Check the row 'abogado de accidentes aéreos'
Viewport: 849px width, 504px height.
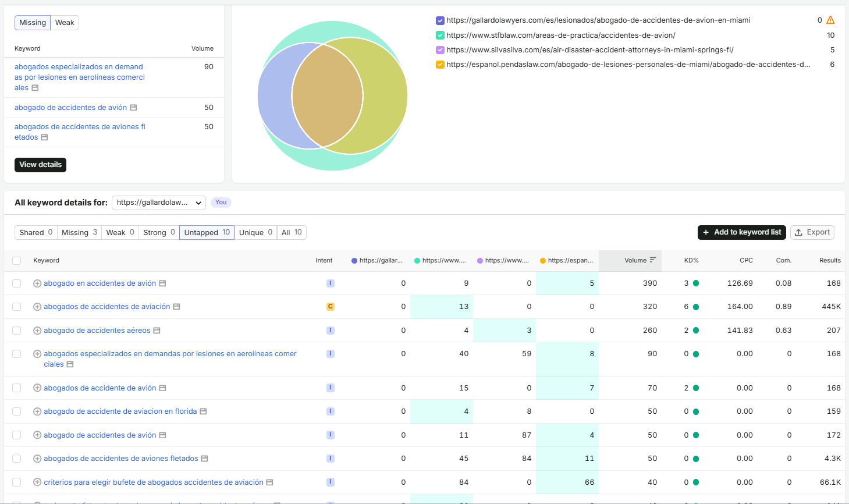[x=17, y=331]
